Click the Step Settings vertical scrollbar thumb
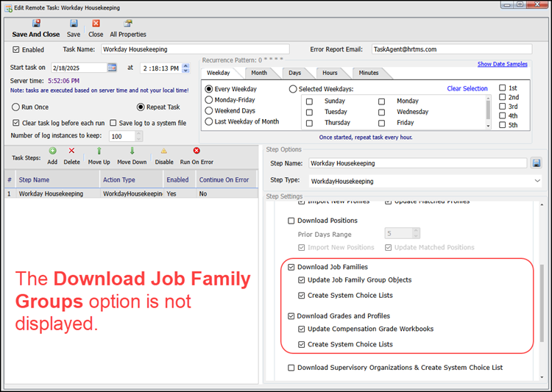Image resolution: width=552 pixels, height=392 pixels. pos(542,303)
